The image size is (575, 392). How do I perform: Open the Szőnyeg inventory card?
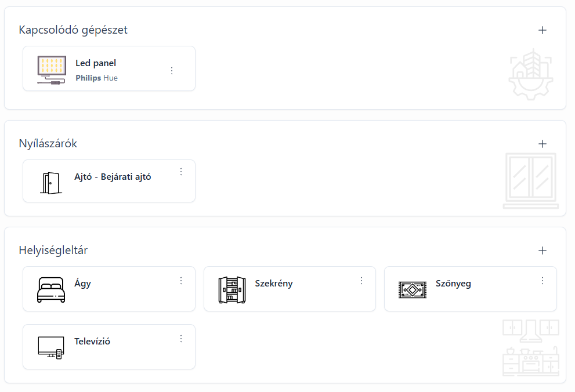click(x=471, y=289)
